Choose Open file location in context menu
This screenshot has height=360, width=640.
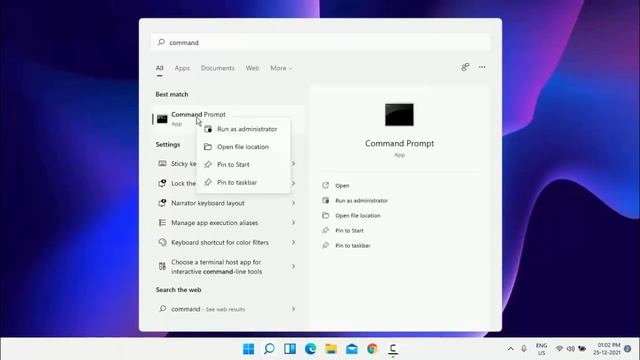243,147
